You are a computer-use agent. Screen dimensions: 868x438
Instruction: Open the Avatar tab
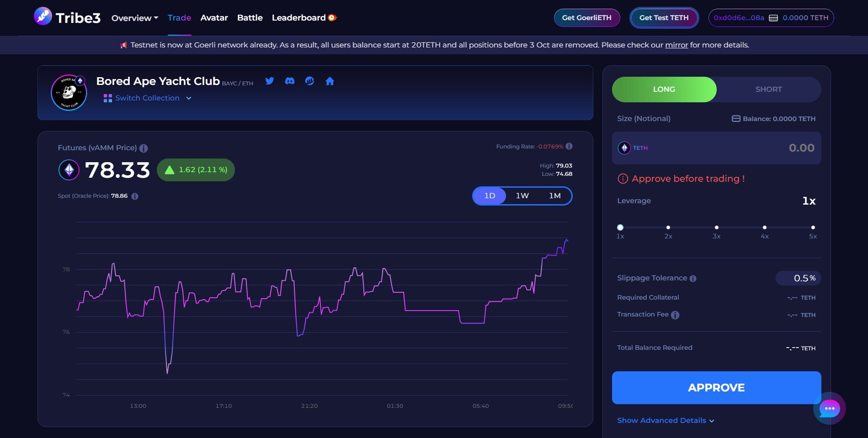[214, 18]
